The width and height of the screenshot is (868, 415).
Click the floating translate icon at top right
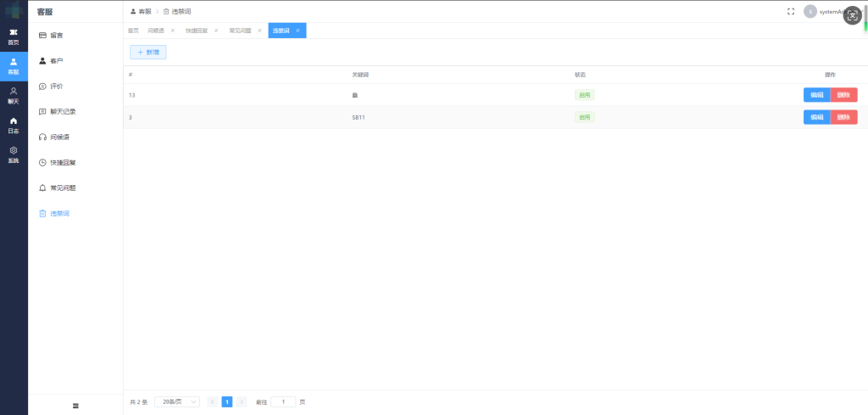[852, 15]
